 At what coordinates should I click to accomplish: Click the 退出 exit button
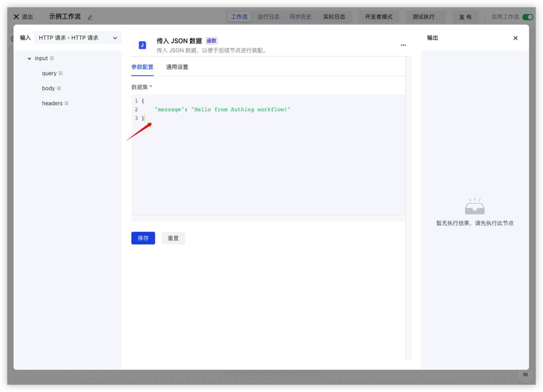23,17
